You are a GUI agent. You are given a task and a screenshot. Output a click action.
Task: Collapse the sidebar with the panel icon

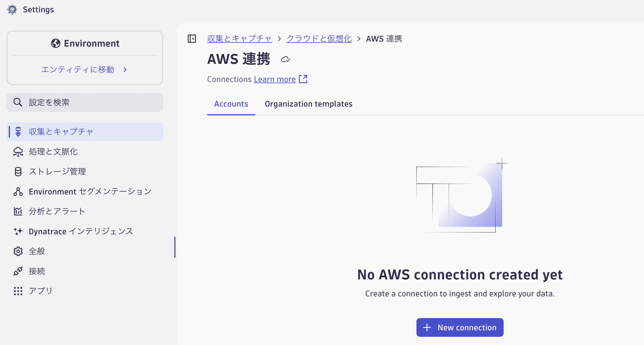[x=192, y=39]
